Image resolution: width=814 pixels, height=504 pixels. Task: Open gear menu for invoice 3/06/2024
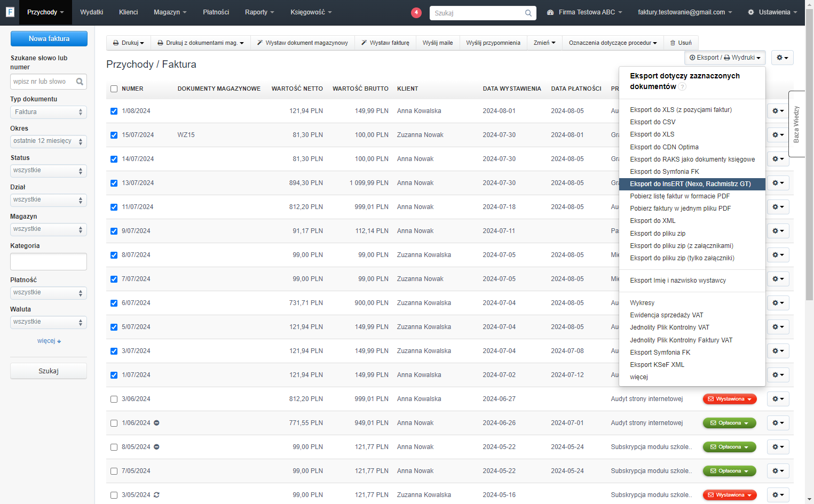[778, 399]
